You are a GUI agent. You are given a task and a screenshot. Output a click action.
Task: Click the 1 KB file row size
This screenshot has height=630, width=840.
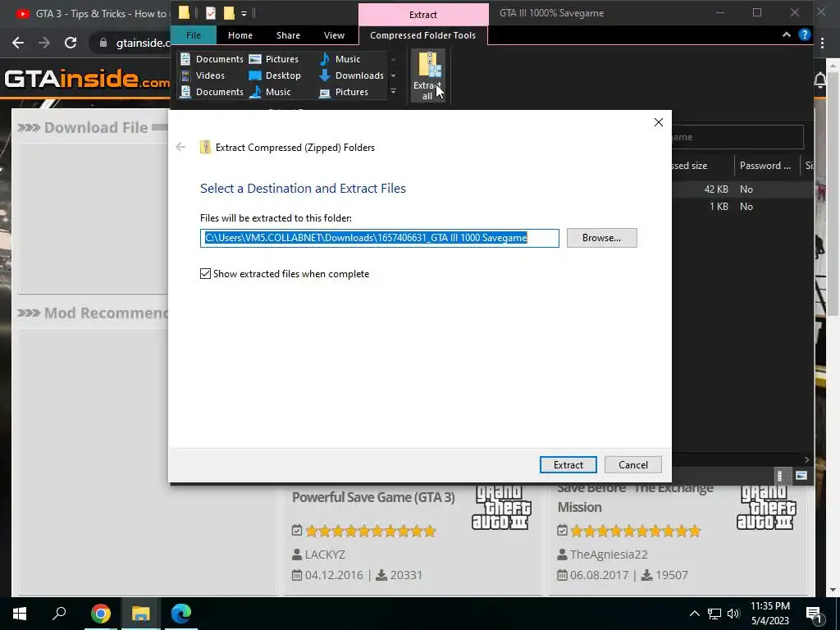click(x=719, y=206)
